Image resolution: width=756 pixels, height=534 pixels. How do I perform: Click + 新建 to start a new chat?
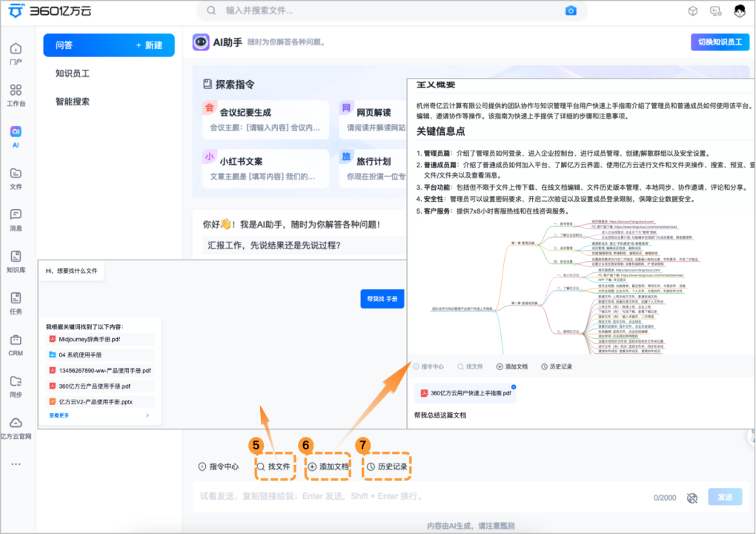(149, 45)
